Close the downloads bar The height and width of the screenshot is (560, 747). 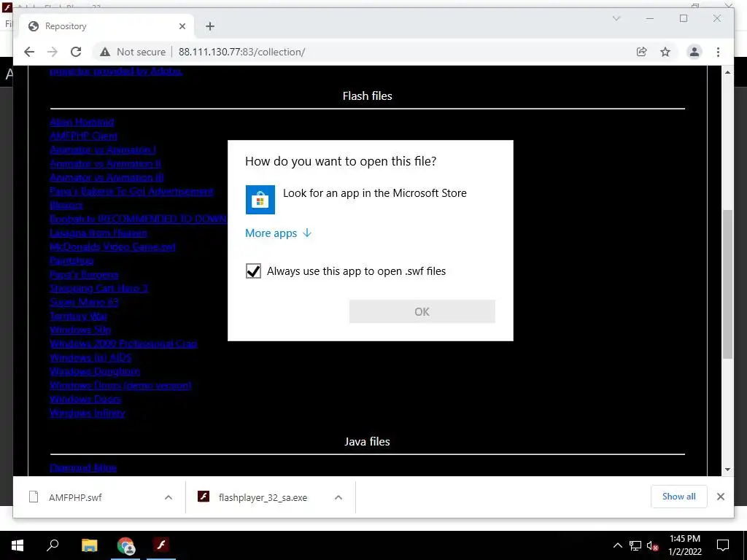(x=720, y=497)
